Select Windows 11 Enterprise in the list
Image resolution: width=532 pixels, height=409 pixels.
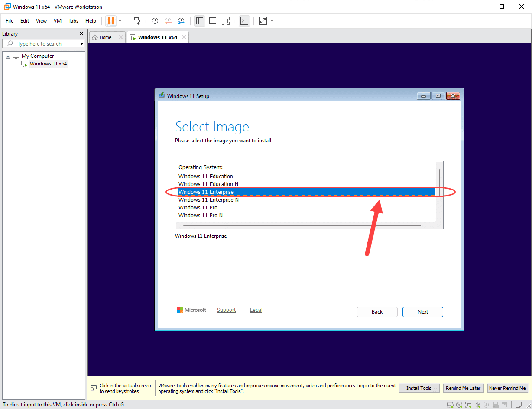307,192
